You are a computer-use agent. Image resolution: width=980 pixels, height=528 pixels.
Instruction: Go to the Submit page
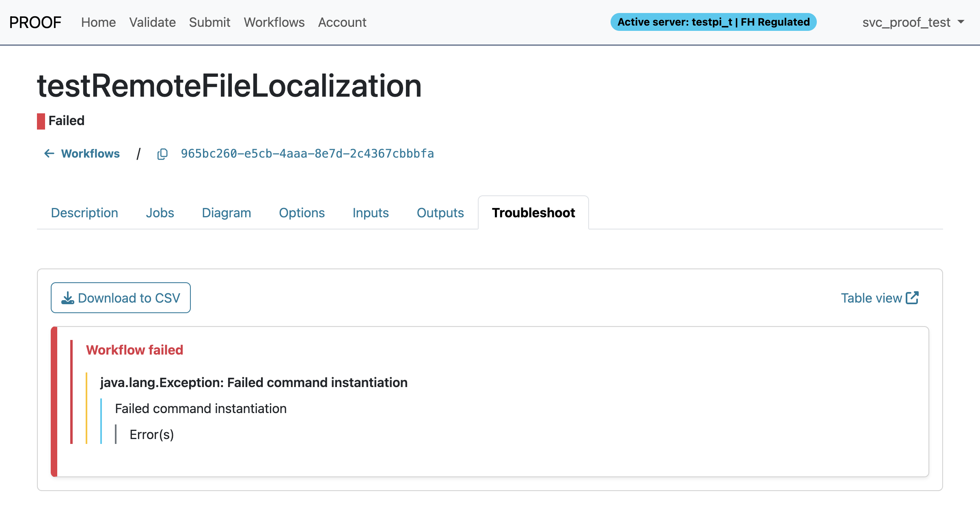(209, 22)
